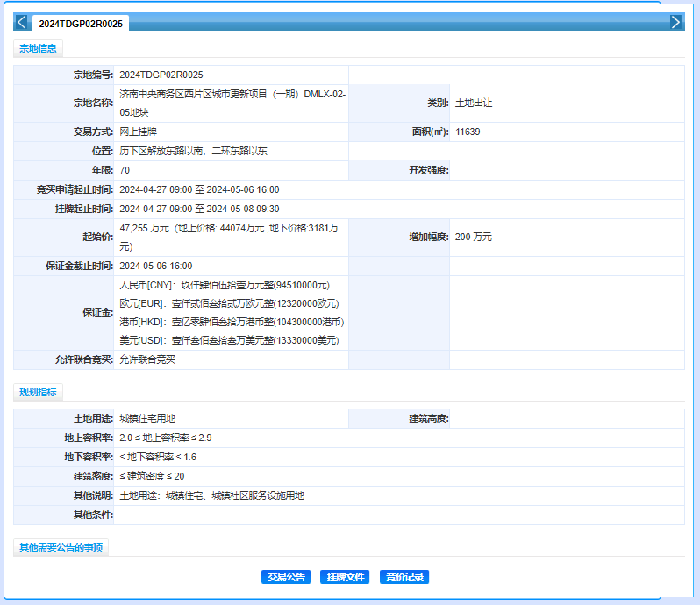Click the 欧元[EUR] deposit line
This screenshot has height=605, width=700.
pos(228,303)
